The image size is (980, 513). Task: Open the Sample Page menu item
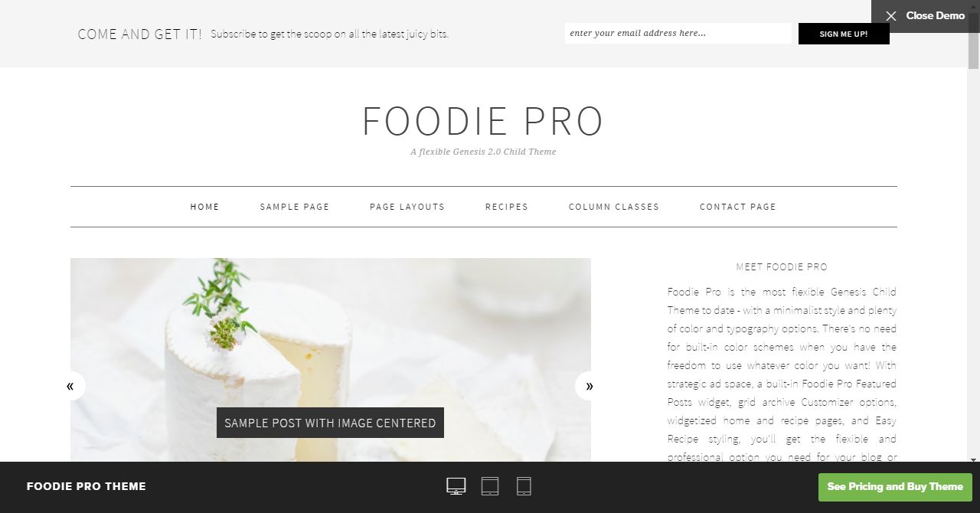[x=295, y=207]
